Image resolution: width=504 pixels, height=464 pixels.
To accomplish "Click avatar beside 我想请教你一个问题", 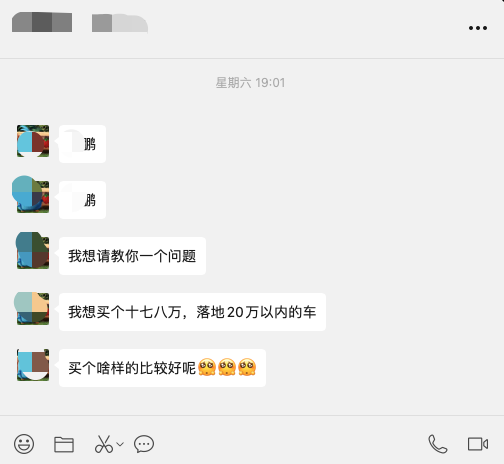I will pyautogui.click(x=33, y=253).
